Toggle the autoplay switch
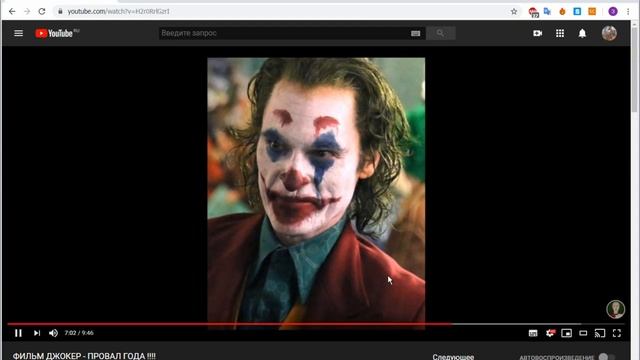 [606, 357]
